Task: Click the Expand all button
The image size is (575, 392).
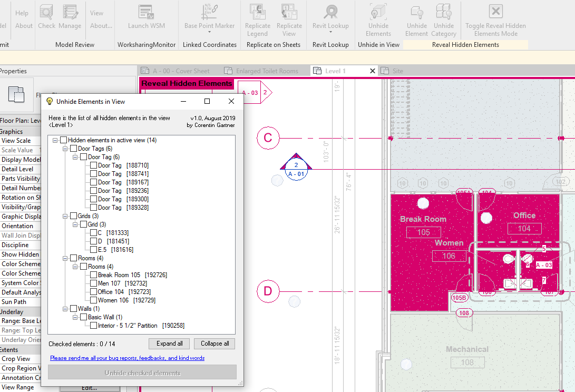Action: click(169, 344)
